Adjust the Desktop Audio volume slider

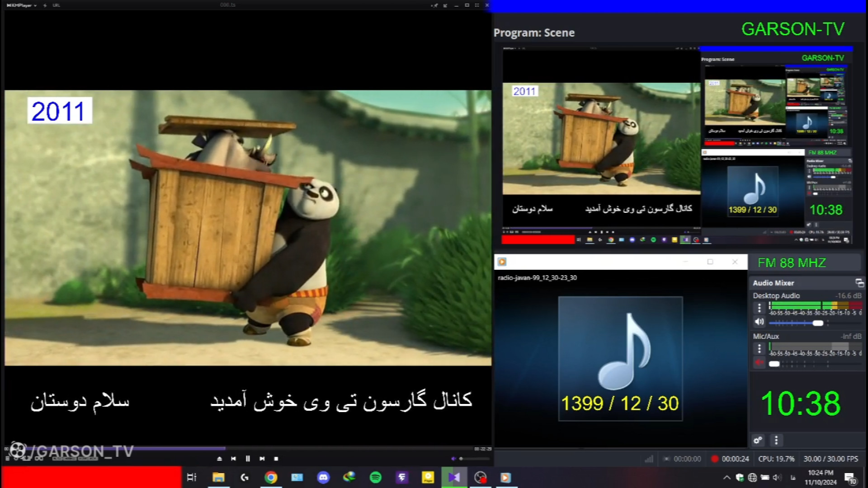pyautogui.click(x=817, y=323)
